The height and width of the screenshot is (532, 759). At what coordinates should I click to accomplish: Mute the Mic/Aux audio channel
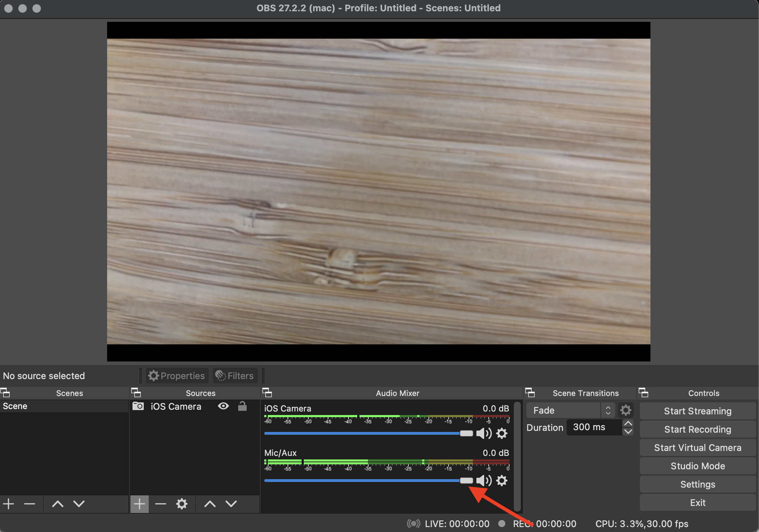484,481
